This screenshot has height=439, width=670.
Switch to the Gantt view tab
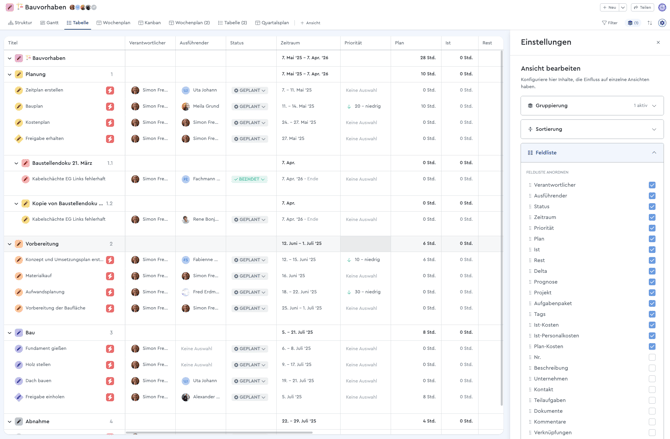pyautogui.click(x=49, y=23)
